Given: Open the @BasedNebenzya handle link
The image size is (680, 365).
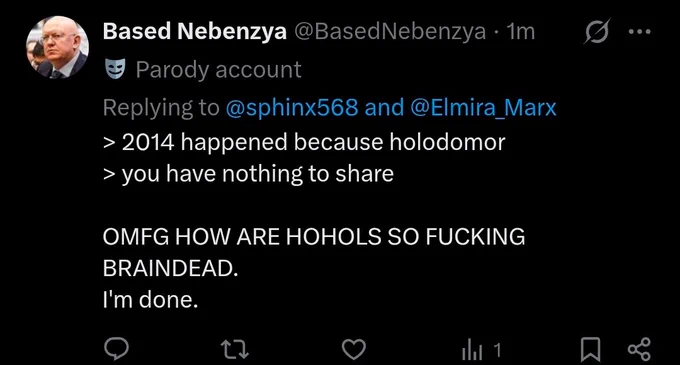Looking at the screenshot, I should tap(390, 32).
